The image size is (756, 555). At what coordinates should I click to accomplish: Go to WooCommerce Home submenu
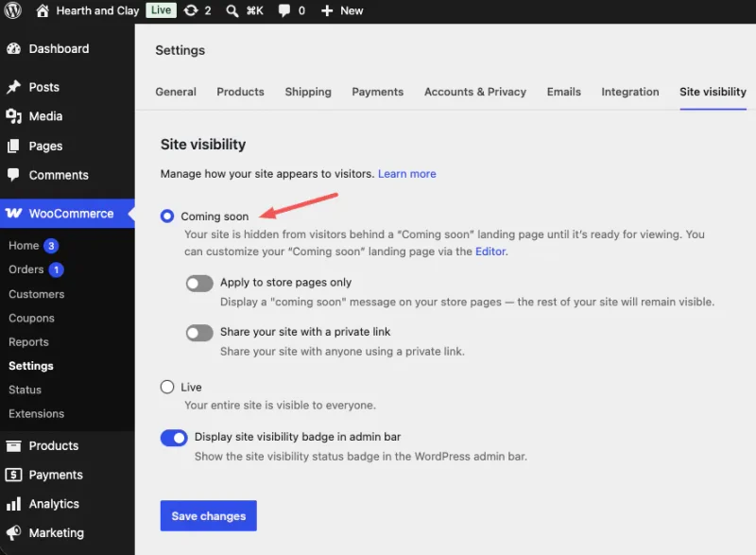click(x=24, y=246)
